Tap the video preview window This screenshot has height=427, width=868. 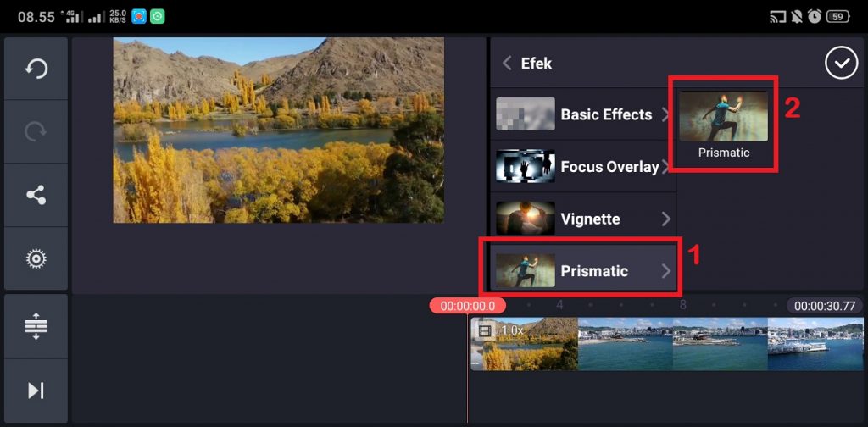[x=278, y=130]
